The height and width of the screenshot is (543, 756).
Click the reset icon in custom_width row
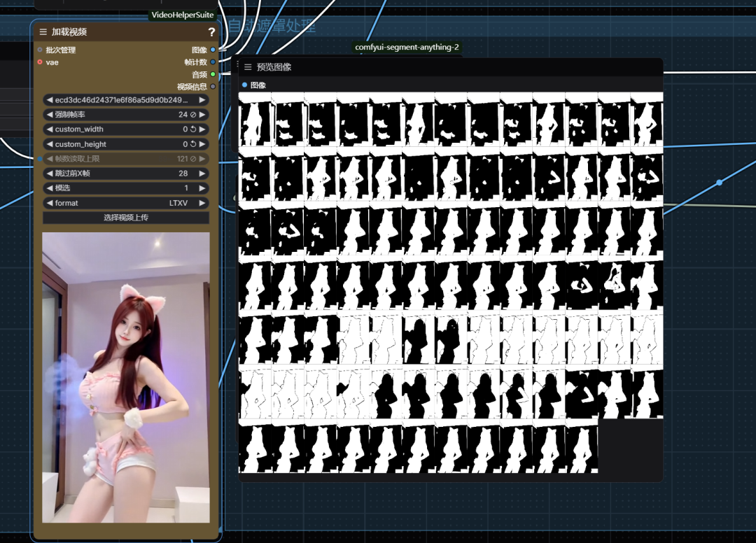point(193,129)
